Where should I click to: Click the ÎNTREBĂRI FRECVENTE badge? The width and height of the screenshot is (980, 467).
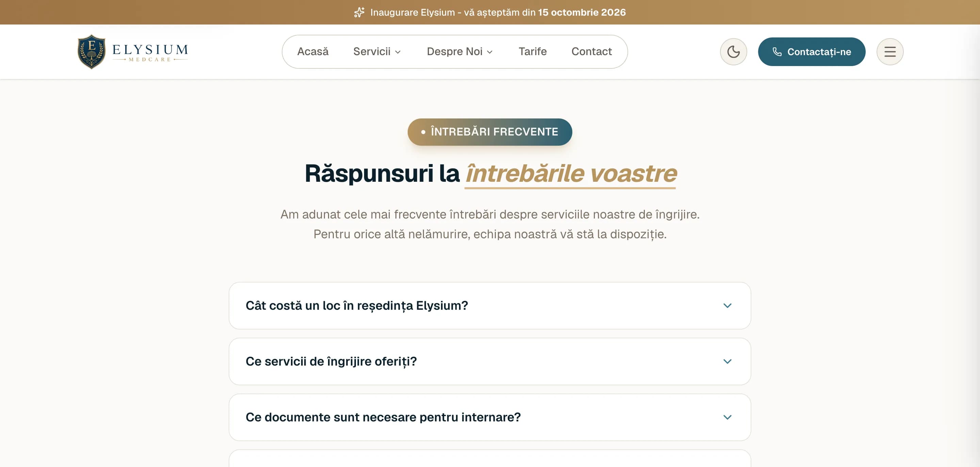[490, 132]
